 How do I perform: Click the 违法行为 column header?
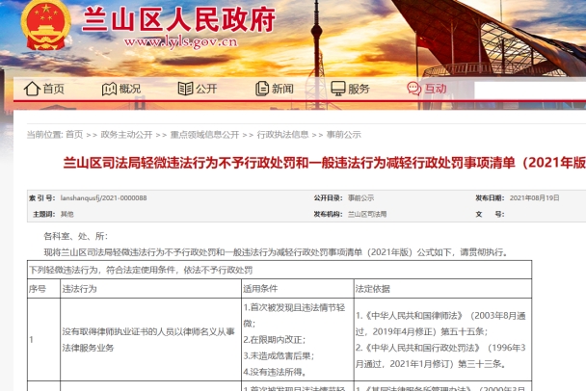tap(79, 289)
